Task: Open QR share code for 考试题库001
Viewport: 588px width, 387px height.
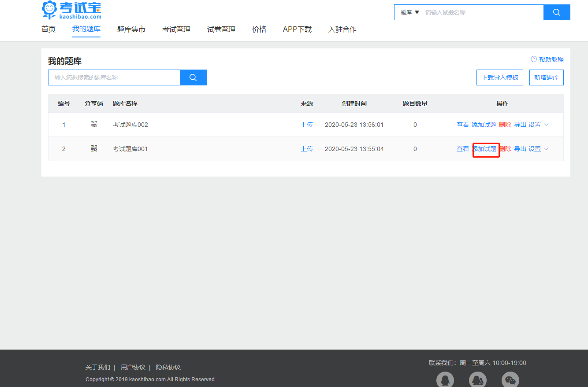Action: [94, 149]
